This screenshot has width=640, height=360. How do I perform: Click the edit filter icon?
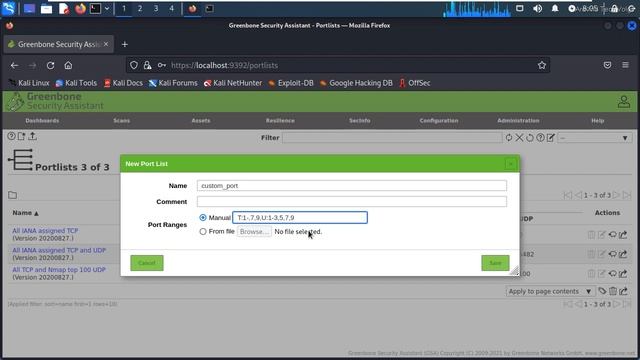pyautogui.click(x=551, y=138)
